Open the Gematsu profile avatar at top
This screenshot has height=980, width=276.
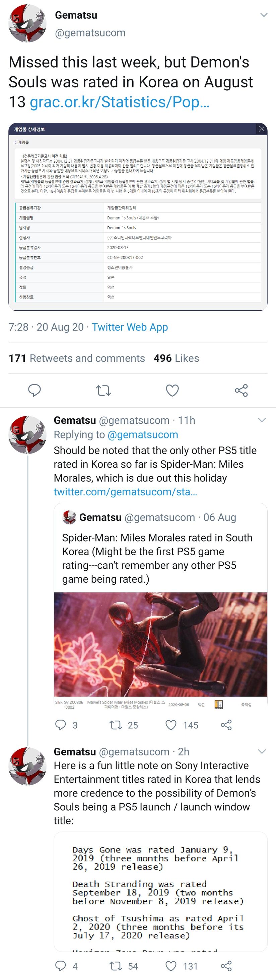click(x=27, y=23)
